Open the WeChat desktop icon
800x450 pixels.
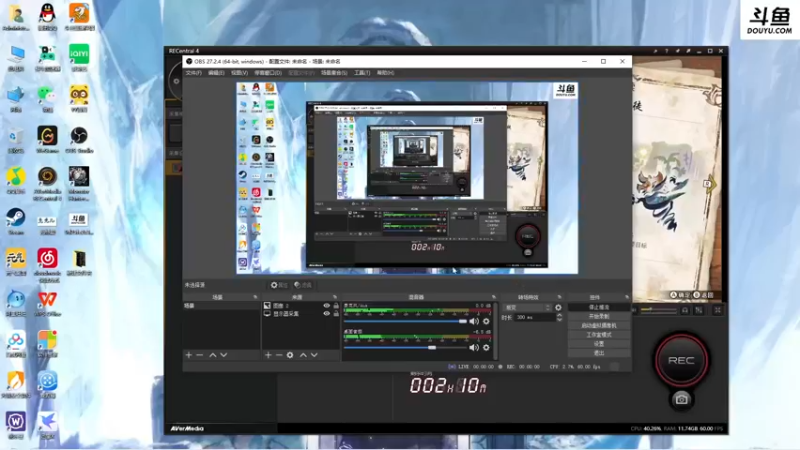(x=47, y=98)
